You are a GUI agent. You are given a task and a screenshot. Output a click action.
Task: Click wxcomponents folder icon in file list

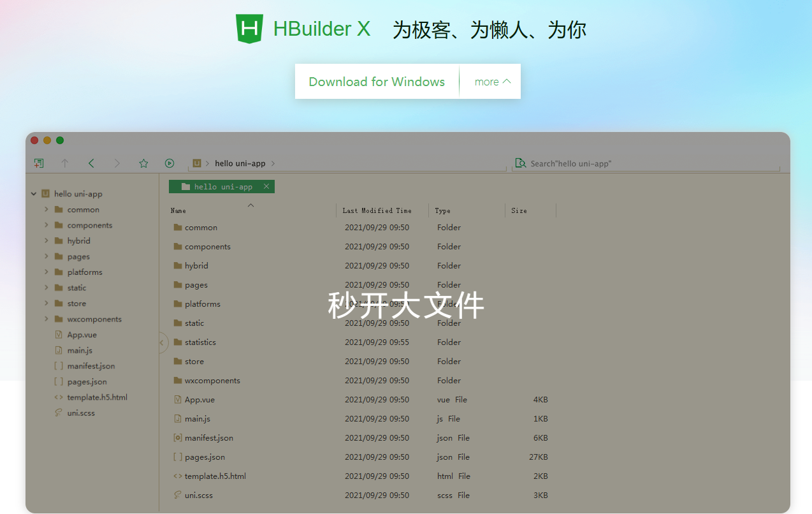178,381
